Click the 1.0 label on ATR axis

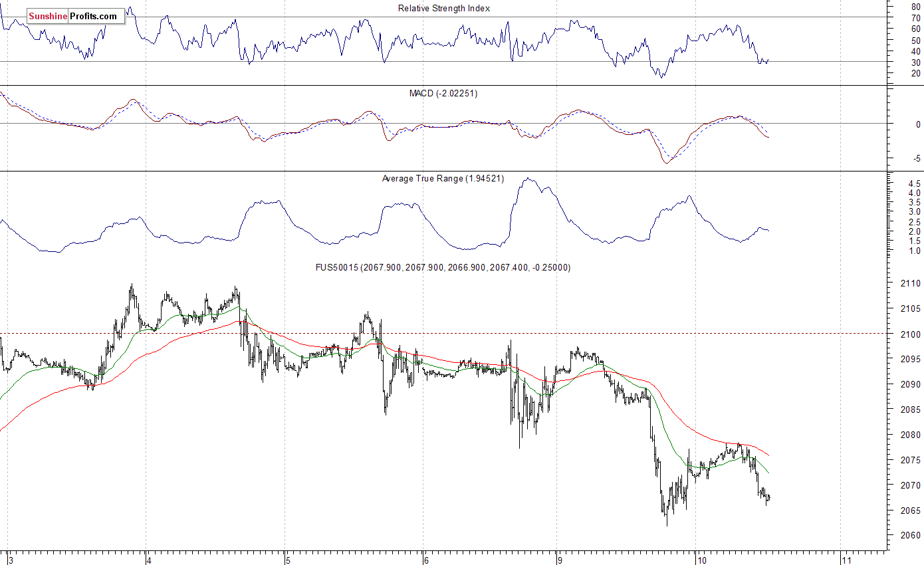914,251
